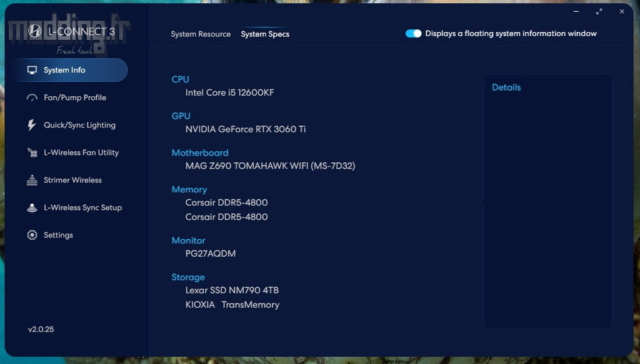The height and width of the screenshot is (364, 640).
Task: Open L-Wireless Sync Setup
Action: click(83, 207)
